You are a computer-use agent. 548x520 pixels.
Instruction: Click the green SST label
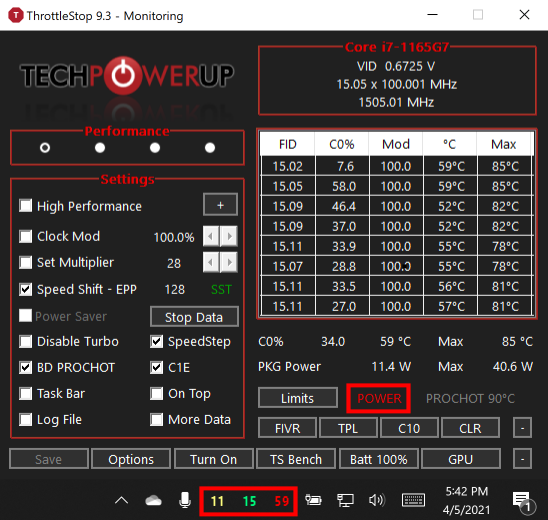[221, 289]
